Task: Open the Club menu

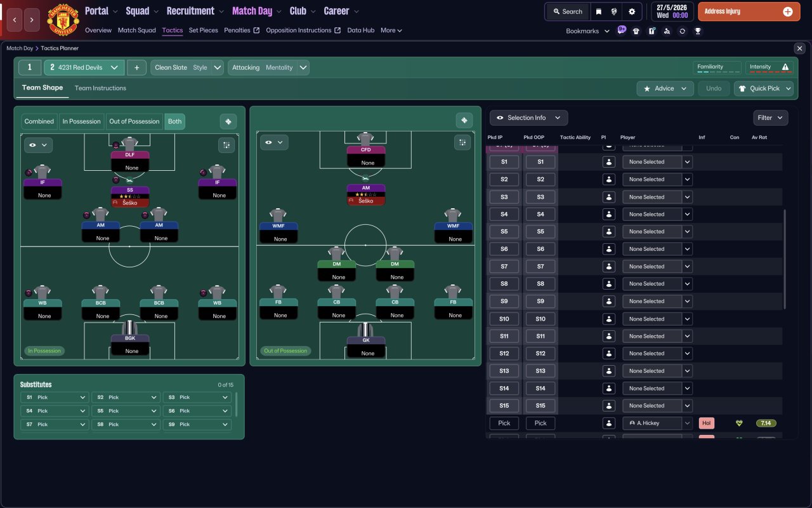Action: coord(303,11)
